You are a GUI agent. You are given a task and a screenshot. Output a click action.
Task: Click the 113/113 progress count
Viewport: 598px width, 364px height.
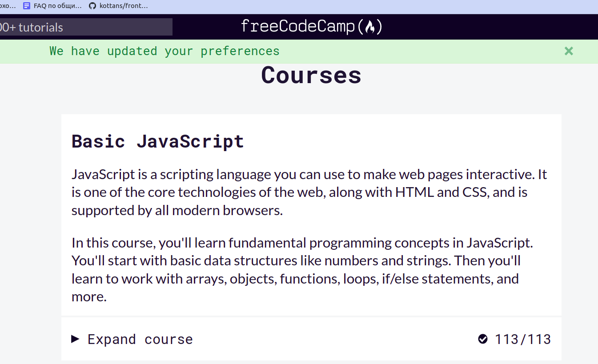[x=523, y=339]
